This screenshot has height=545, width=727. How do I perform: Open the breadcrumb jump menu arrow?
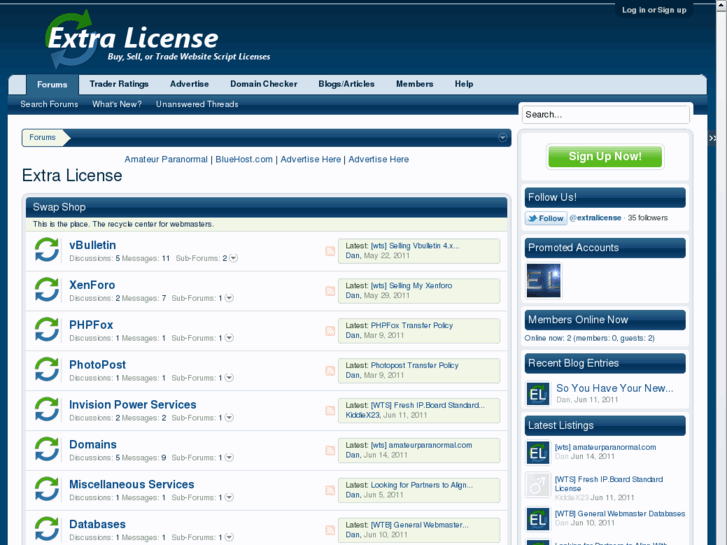(502, 137)
